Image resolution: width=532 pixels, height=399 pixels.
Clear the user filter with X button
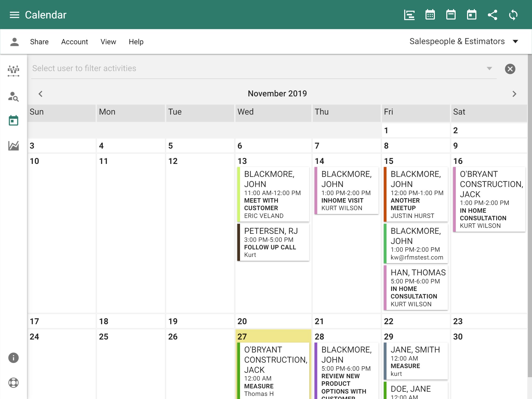click(510, 69)
